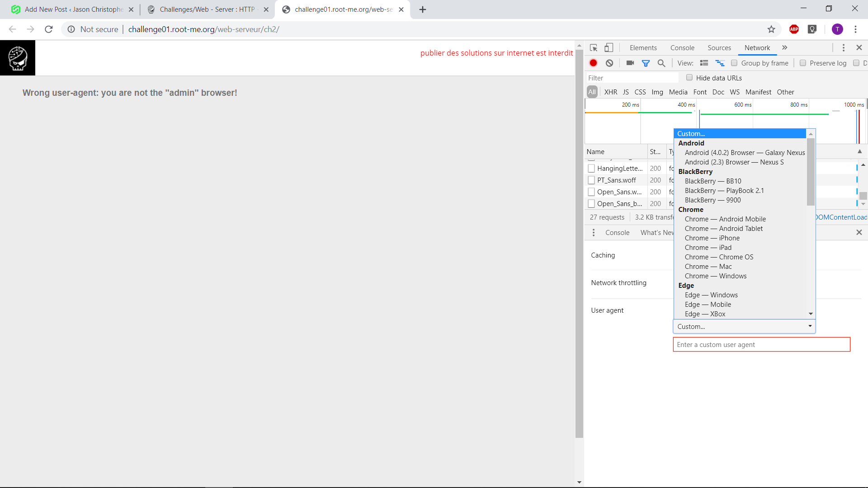
Task: Enable Hide data URLs
Action: click(x=690, y=77)
